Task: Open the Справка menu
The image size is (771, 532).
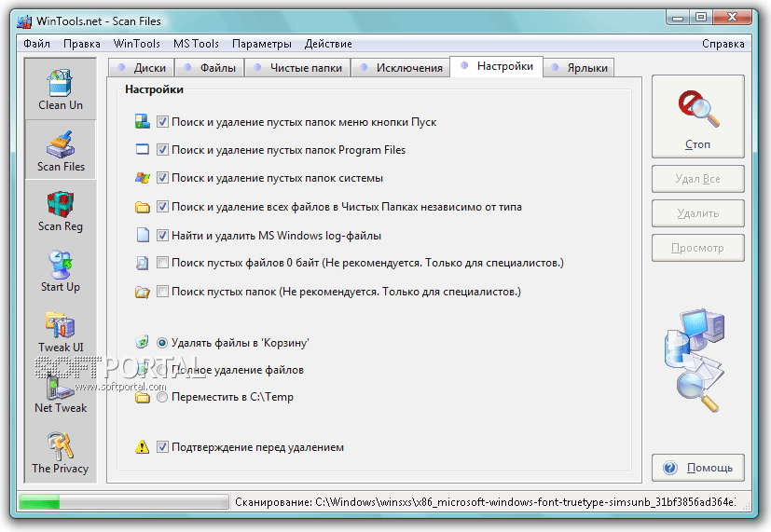Action: tap(723, 44)
